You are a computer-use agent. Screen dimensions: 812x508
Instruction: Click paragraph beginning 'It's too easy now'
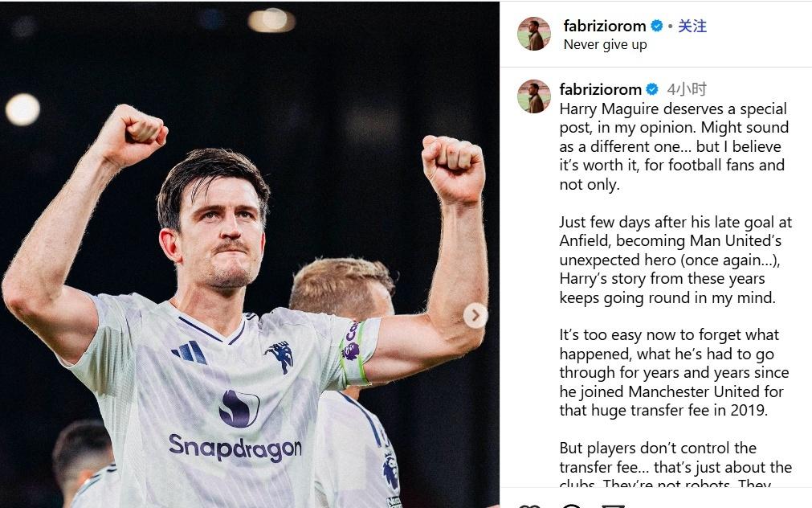click(674, 373)
